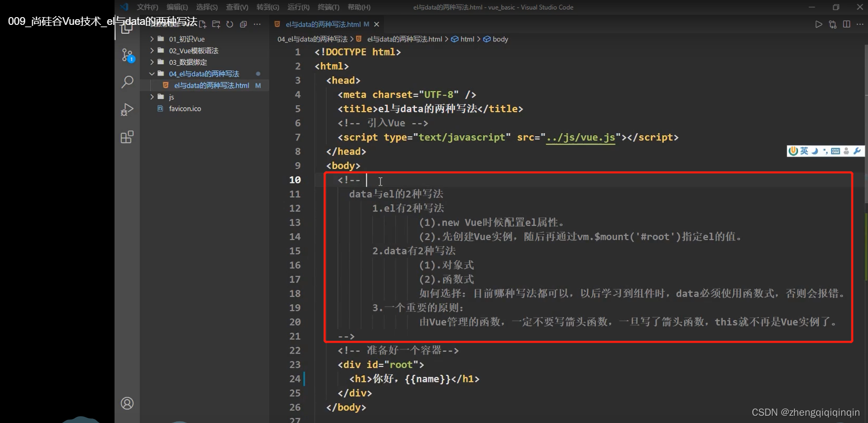Place cursor on <div id="root"> line
Viewport: 868px width, 423px height.
point(381,365)
